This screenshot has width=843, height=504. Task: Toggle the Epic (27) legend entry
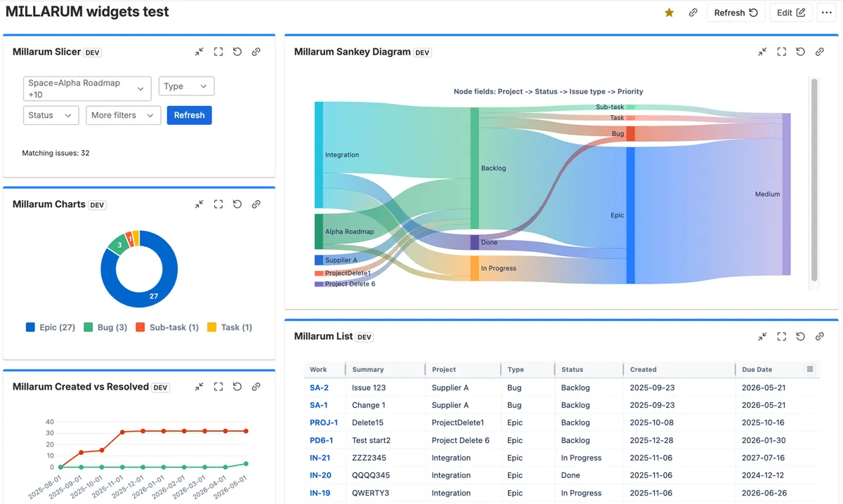(x=51, y=327)
